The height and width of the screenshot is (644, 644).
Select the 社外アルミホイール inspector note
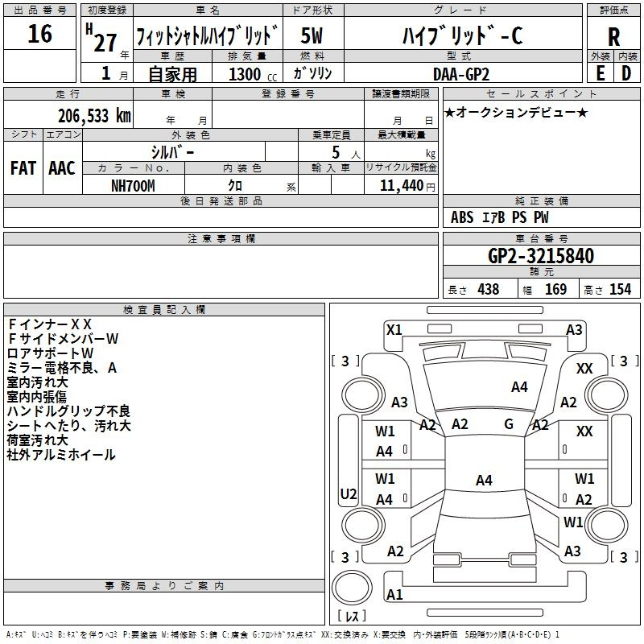(61, 455)
